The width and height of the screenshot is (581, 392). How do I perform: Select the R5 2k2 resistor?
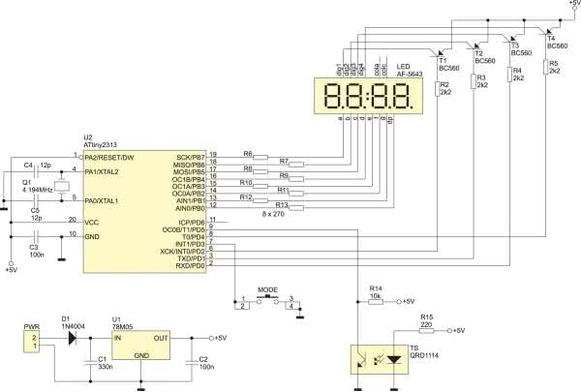tap(546, 68)
